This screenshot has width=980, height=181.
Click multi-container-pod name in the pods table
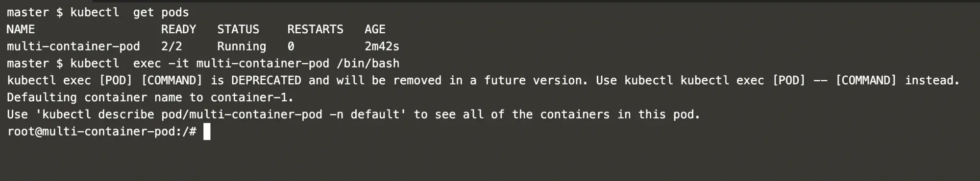73,46
